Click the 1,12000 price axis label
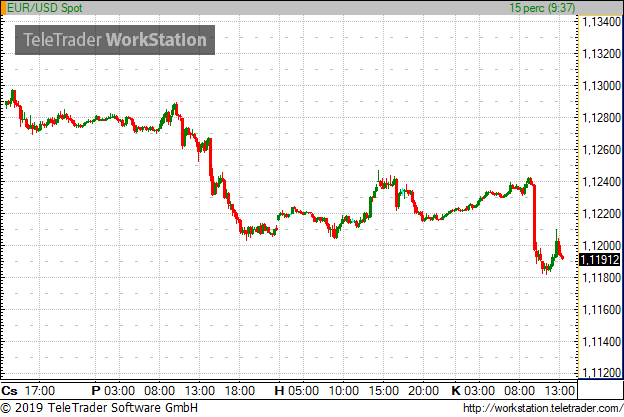Image resolution: width=624 pixels, height=417 pixels. click(x=601, y=246)
